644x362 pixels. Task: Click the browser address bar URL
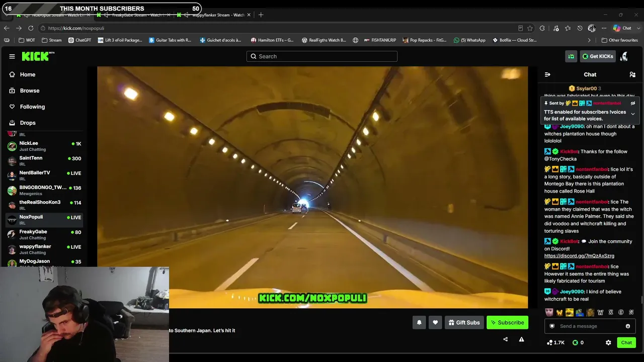76,28
